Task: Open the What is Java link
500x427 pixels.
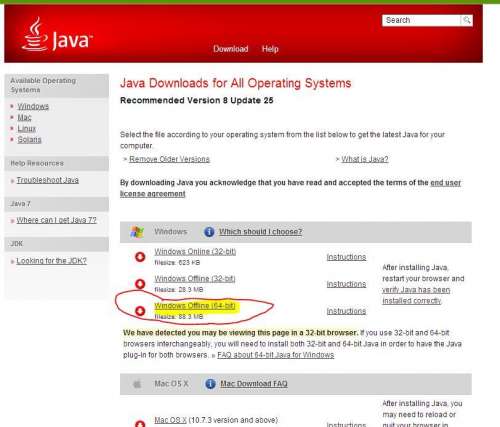Action: point(365,159)
